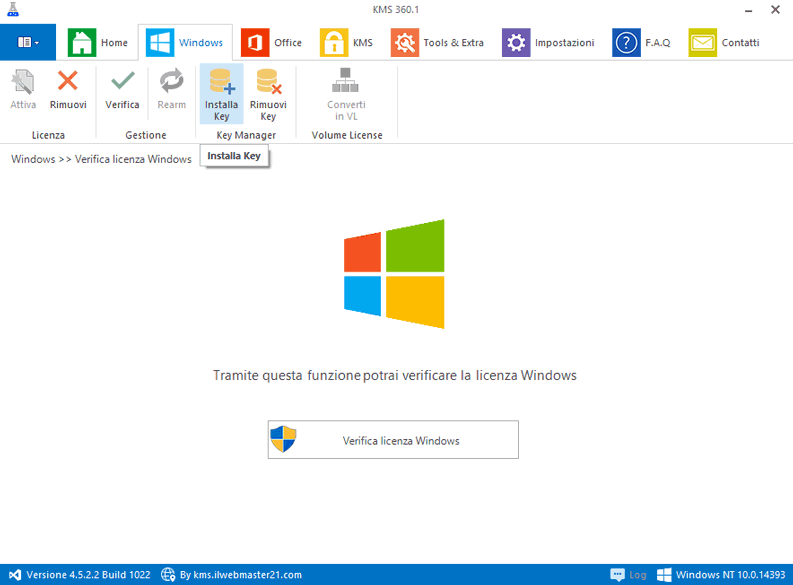Open the blue application menu dropdown

point(28,42)
